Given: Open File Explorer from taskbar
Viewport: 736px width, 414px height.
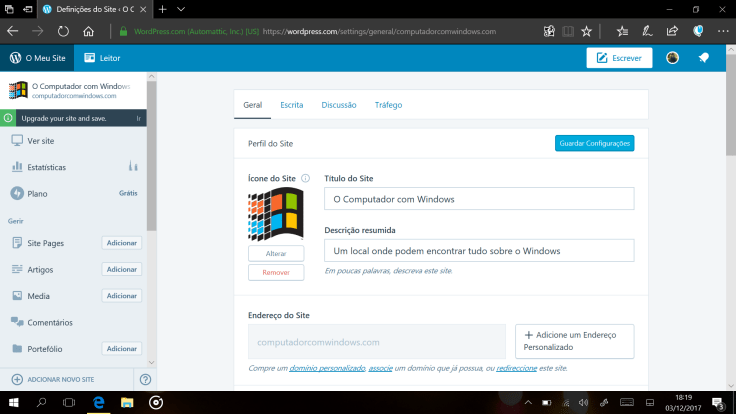Looking at the screenshot, I should (128, 402).
